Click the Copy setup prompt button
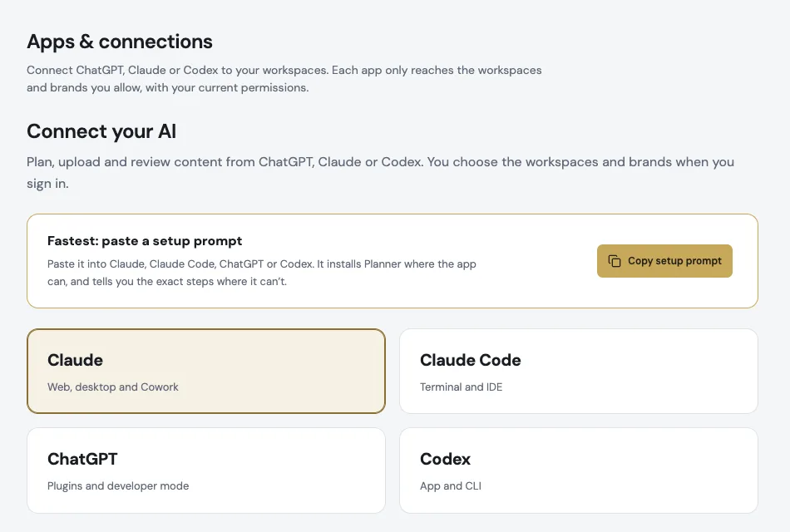Screen dimensions: 790x532 pyautogui.click(x=664, y=261)
